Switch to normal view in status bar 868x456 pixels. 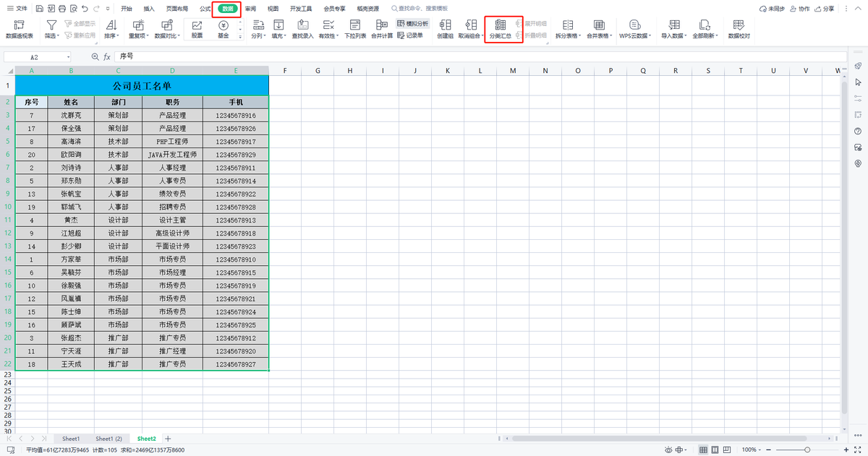pos(703,449)
